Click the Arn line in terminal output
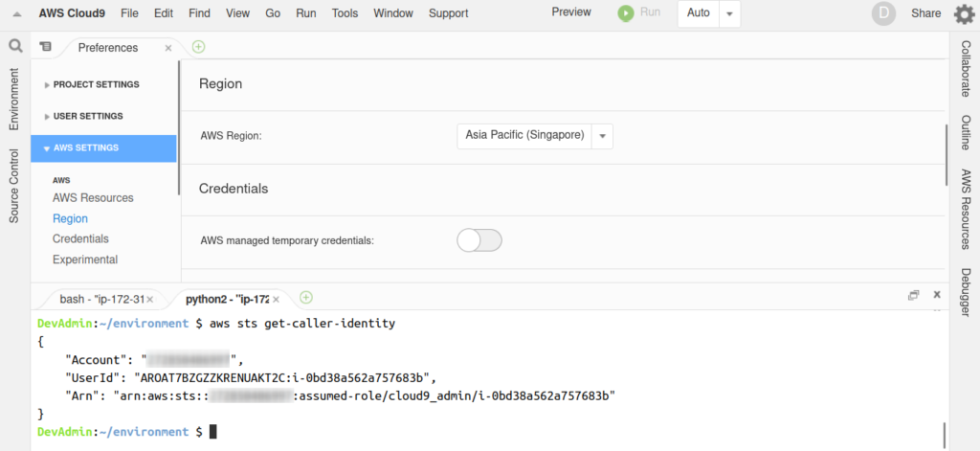 pos(341,396)
